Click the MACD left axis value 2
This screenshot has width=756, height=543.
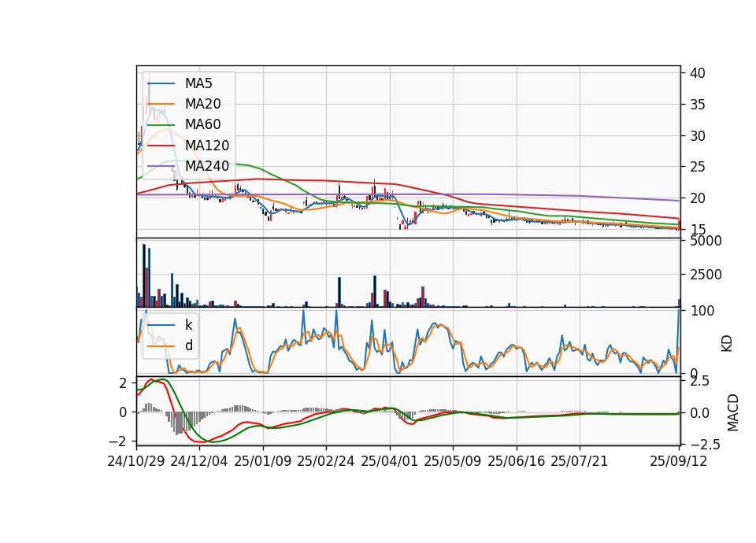(x=124, y=383)
